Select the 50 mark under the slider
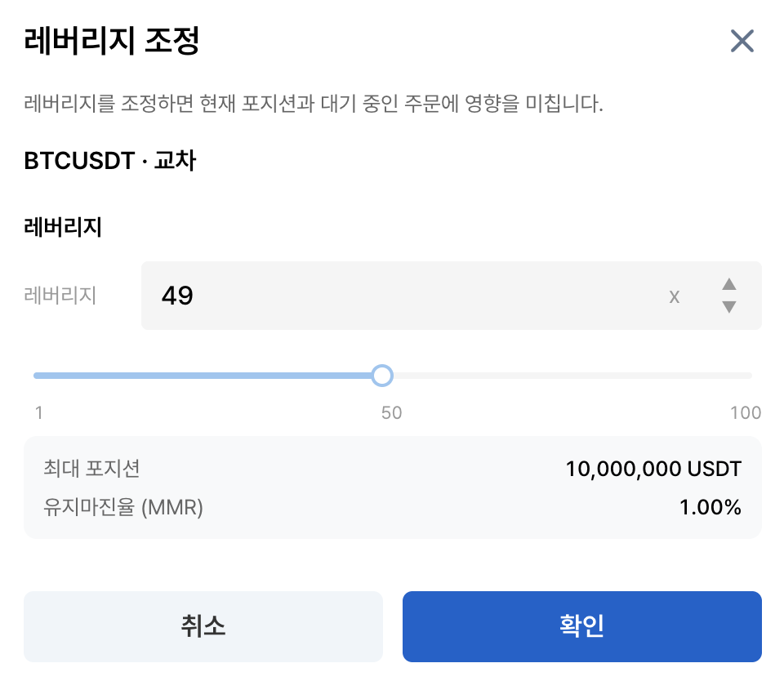The width and height of the screenshot is (784, 681). pyautogui.click(x=391, y=412)
